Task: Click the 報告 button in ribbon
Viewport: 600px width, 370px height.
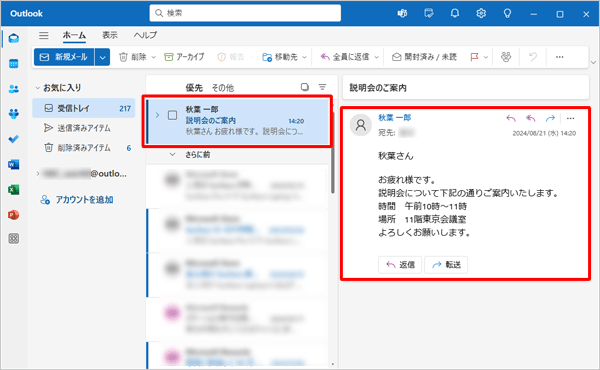Action: (231, 57)
